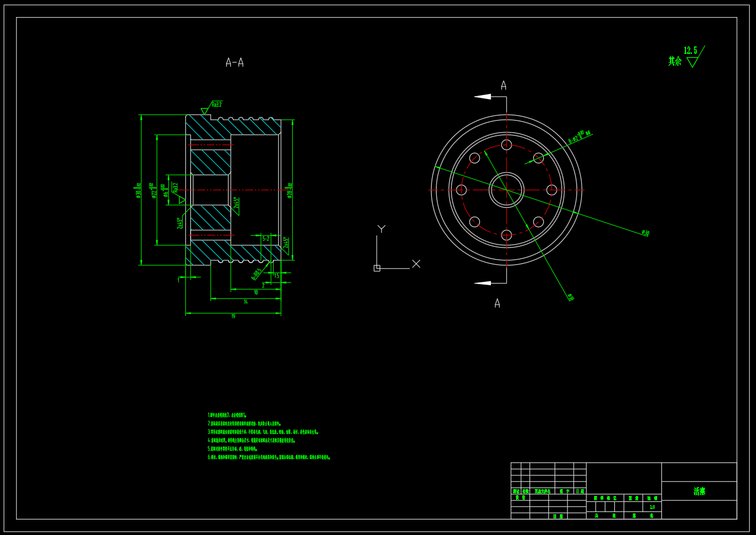
Task: Click the upper section arrow labeled A
Action: pos(483,97)
